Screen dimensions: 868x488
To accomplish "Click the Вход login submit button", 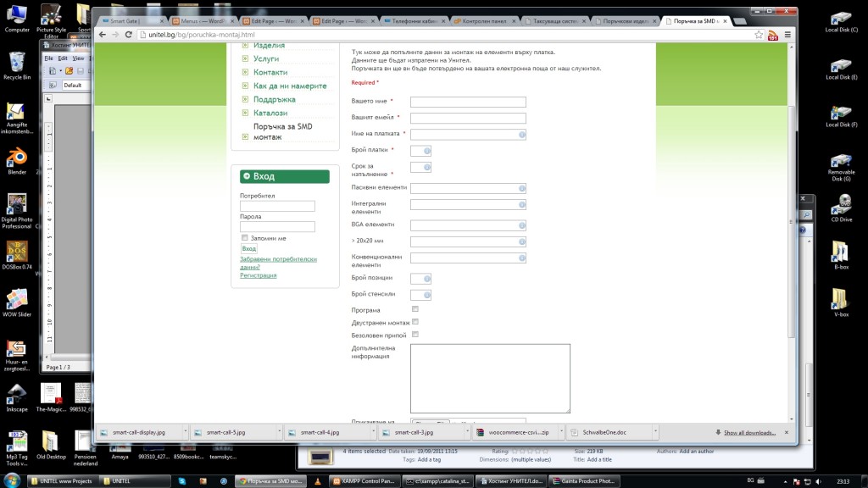I will coord(249,248).
